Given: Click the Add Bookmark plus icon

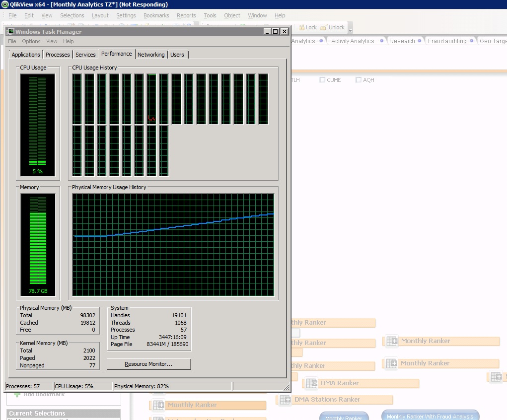Looking at the screenshot, I should (17, 394).
